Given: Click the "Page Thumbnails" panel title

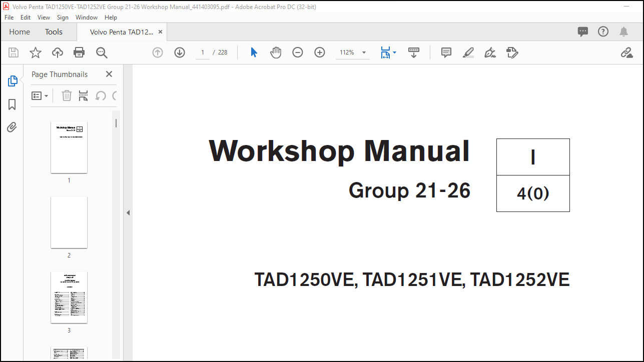Looking at the screenshot, I should tap(60, 74).
